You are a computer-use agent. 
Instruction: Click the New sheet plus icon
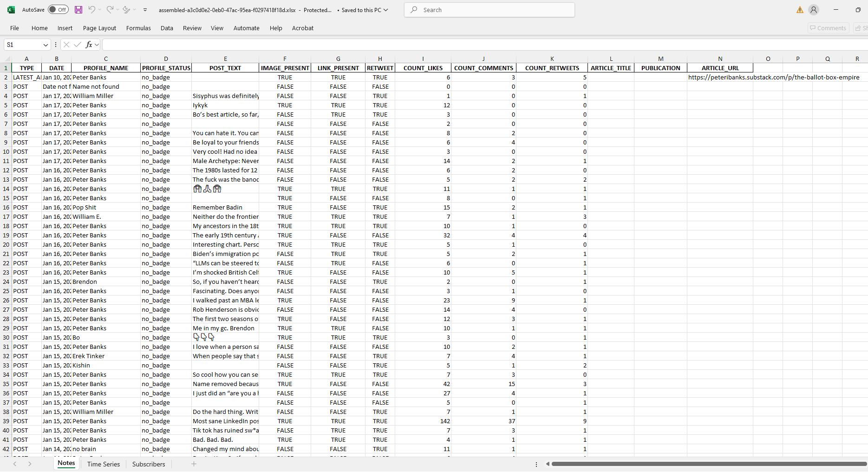(x=194, y=464)
